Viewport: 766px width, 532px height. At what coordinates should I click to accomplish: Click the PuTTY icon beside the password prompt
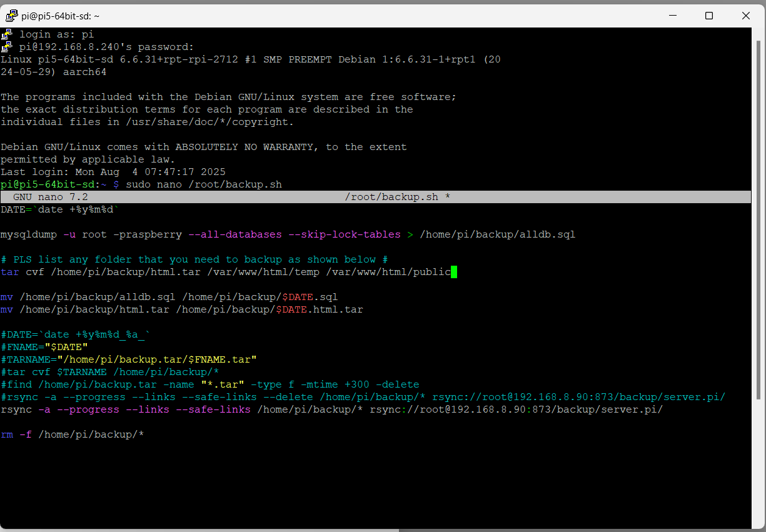pyautogui.click(x=7, y=47)
